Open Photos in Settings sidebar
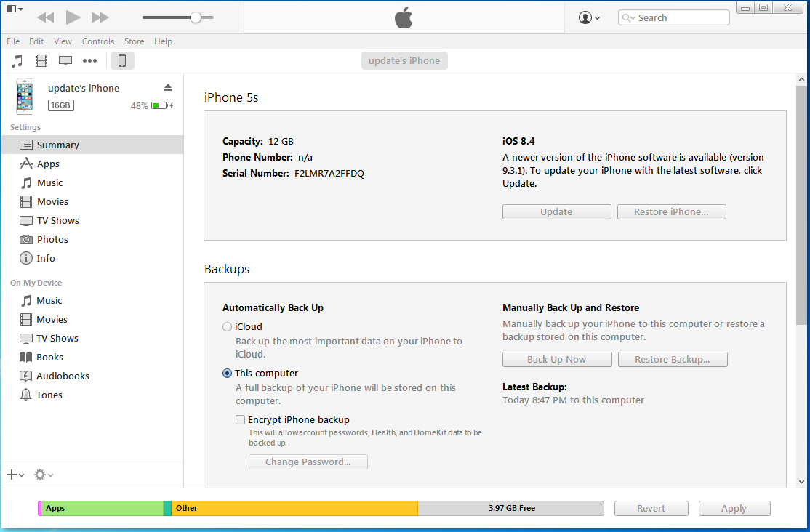The image size is (810, 532). pyautogui.click(x=92, y=239)
